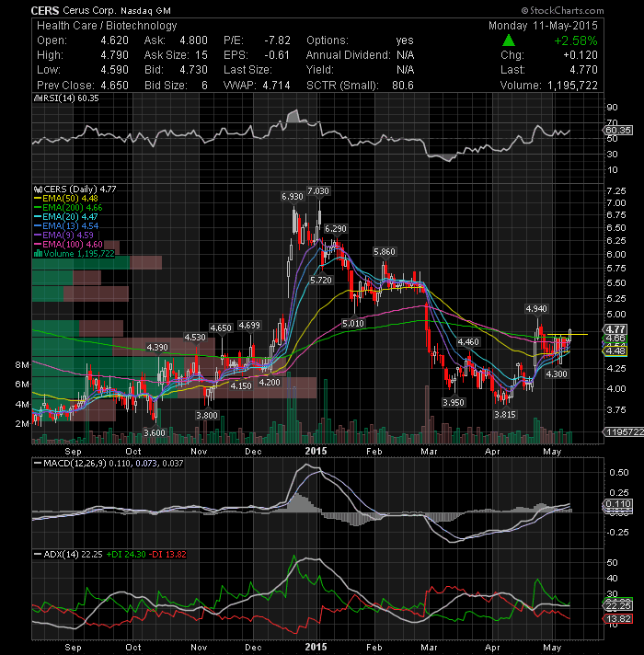This screenshot has width=644, height=655.
Task: Click the 4.77 last price axis tag
Action: [x=615, y=329]
